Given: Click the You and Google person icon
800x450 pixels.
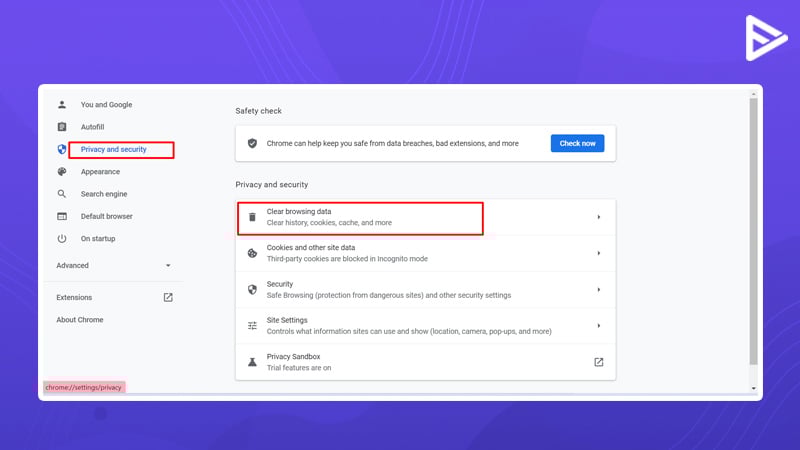Looking at the screenshot, I should [62, 105].
